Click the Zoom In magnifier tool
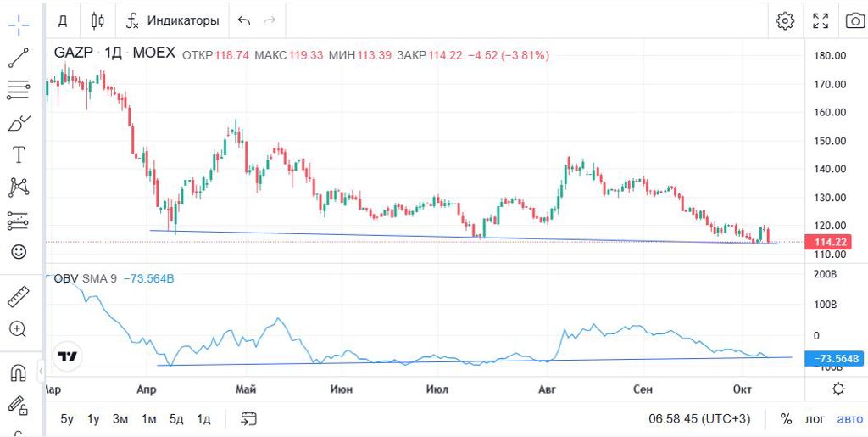 pyautogui.click(x=19, y=328)
